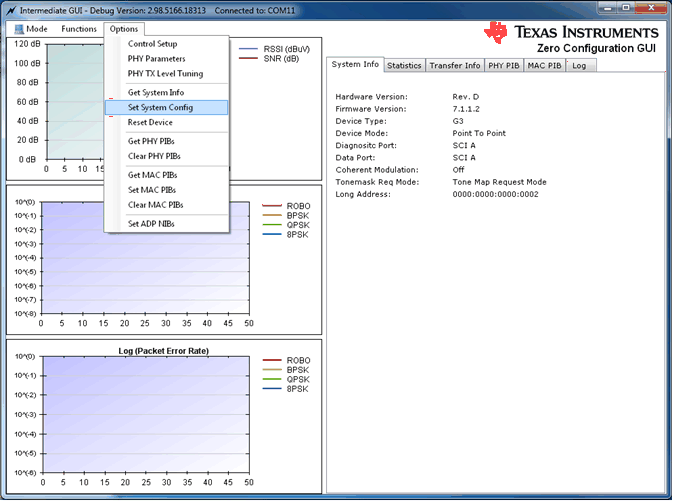Click QPSK legend in middle chart
This screenshot has width=673, height=501.
click(x=285, y=225)
